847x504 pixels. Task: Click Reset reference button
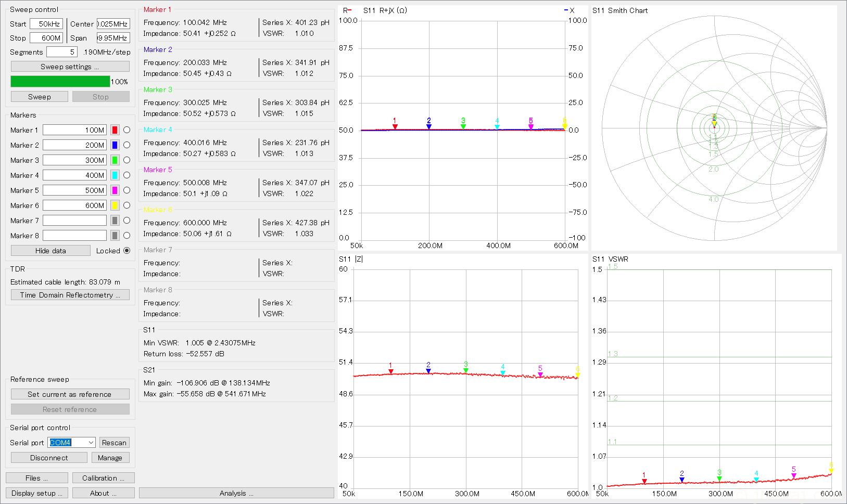click(70, 409)
